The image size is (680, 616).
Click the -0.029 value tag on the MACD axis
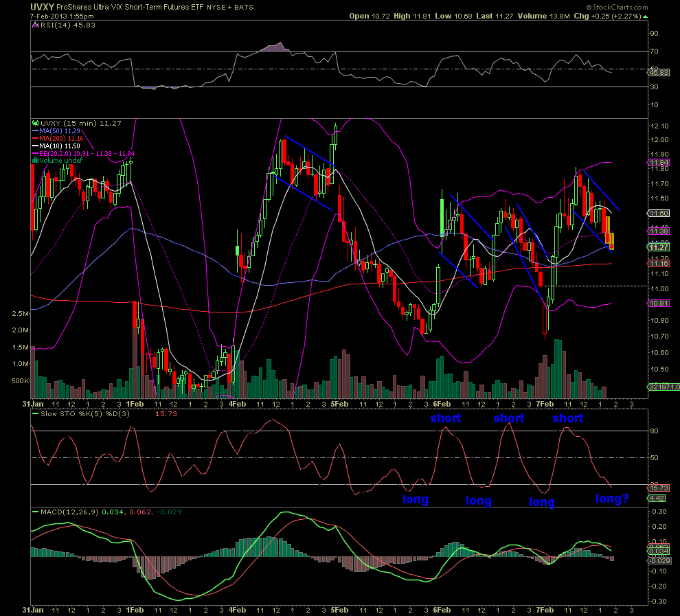[659, 560]
